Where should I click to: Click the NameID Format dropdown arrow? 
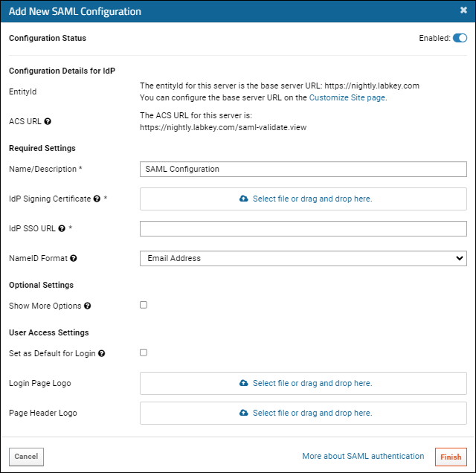(460, 258)
